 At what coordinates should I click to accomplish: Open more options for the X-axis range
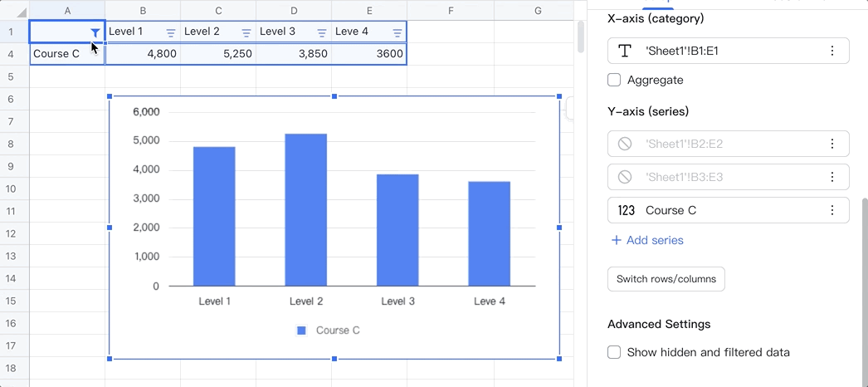coord(831,51)
